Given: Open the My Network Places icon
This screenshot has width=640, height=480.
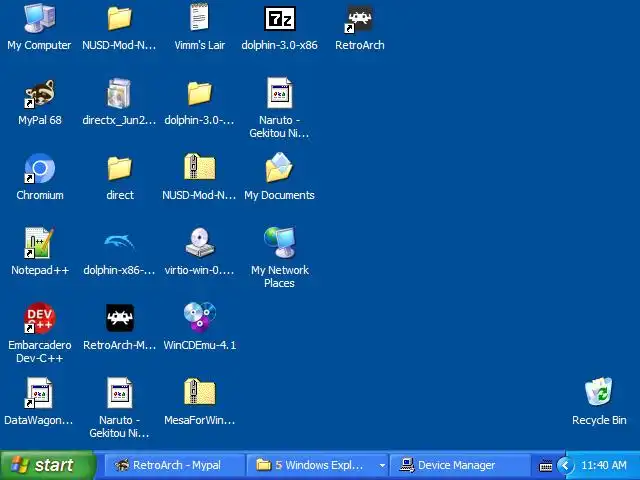Looking at the screenshot, I should point(280,242).
